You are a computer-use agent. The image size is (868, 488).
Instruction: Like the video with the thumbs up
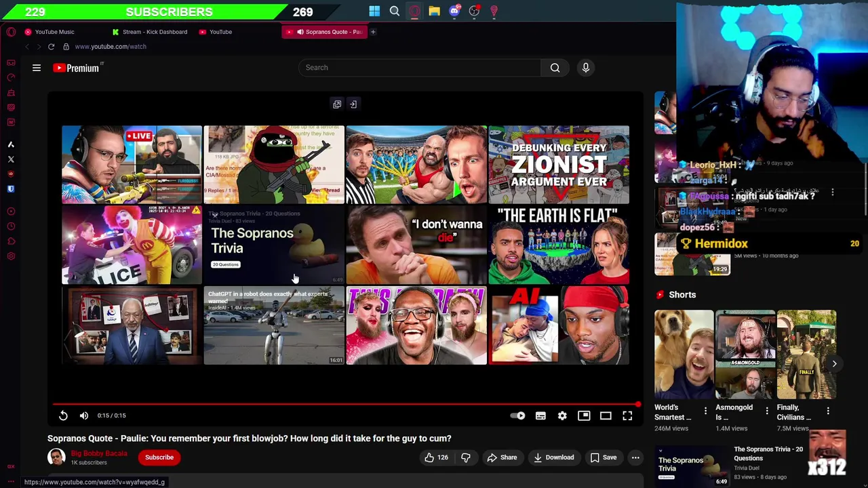click(x=436, y=457)
